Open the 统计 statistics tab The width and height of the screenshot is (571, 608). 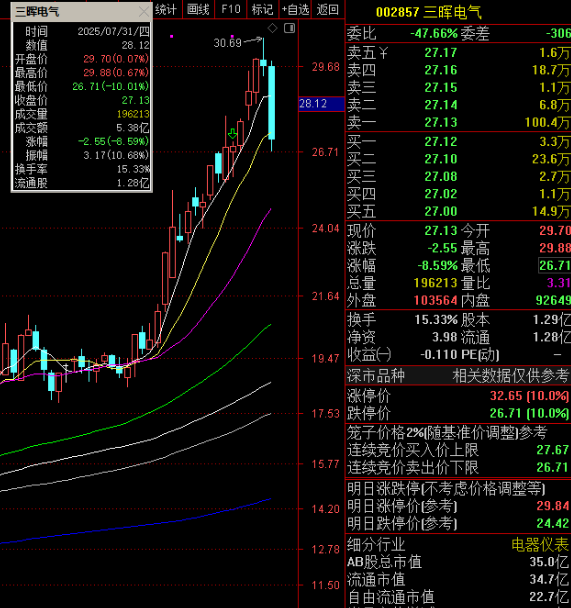point(166,9)
